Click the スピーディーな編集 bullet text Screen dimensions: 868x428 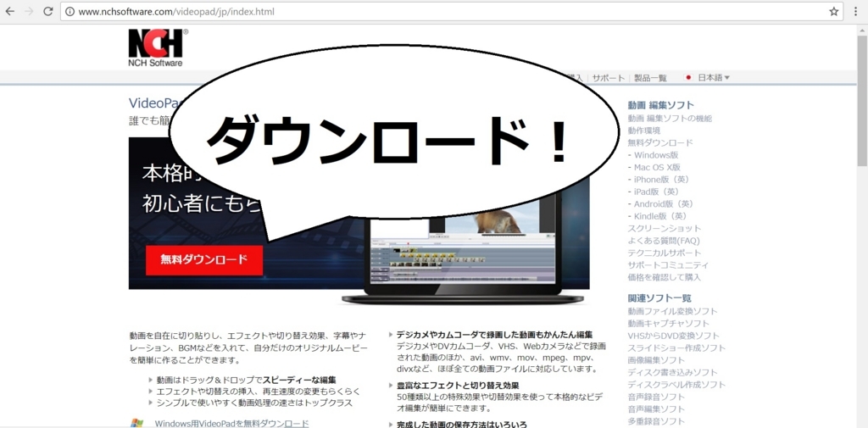click(x=299, y=380)
